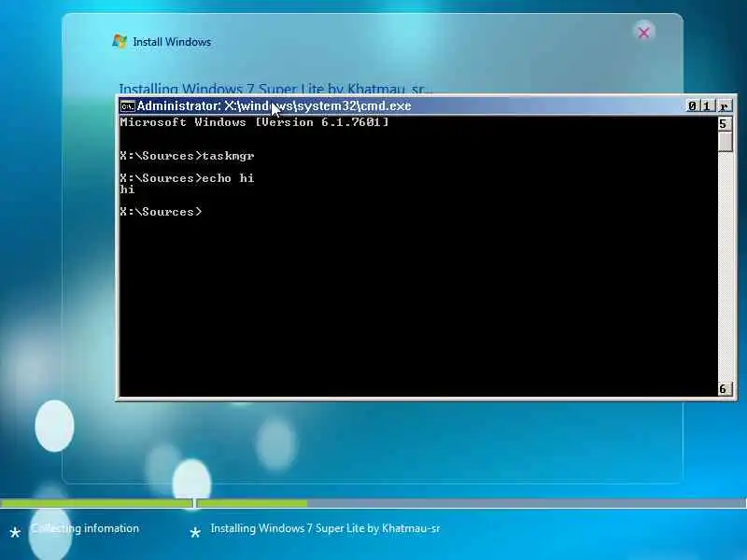This screenshot has height=560, width=747.
Task: Click the cmd scrollbar thumb
Action: pos(726,142)
